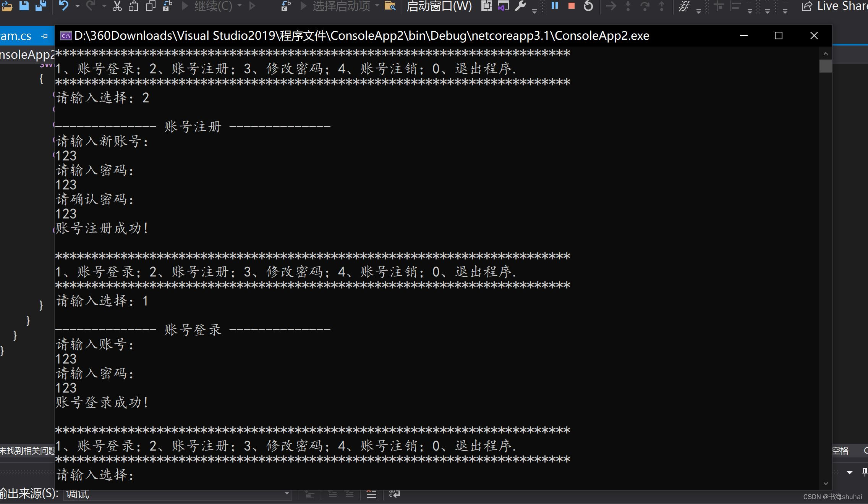Click the console window title path text
This screenshot has width=868, height=504.
pyautogui.click(x=362, y=36)
